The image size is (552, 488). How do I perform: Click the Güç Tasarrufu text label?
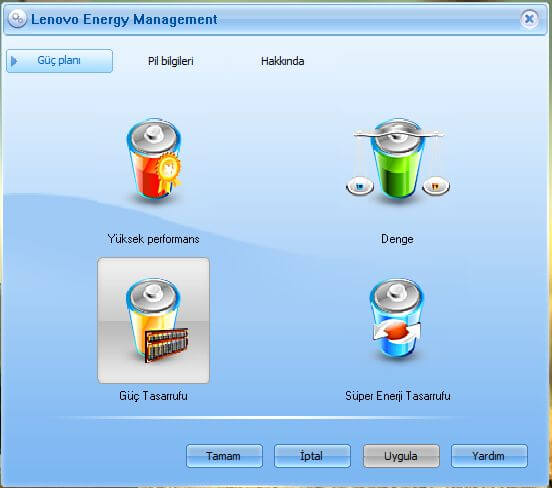153,396
